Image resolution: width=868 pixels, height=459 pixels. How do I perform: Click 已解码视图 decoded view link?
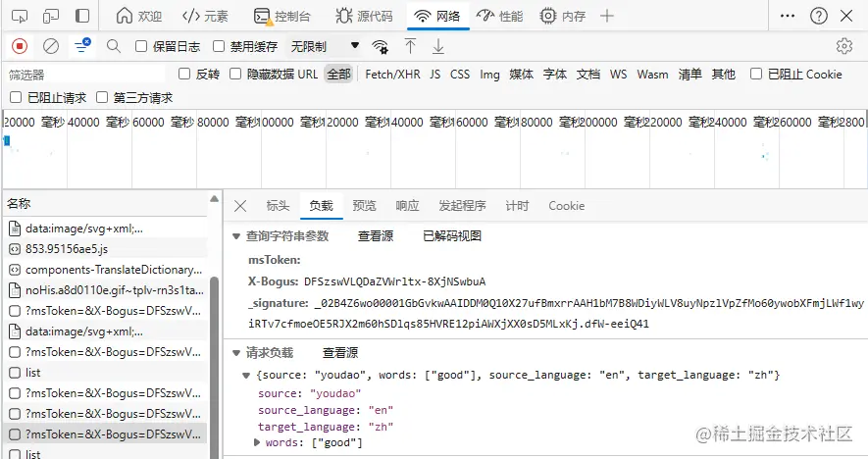click(x=452, y=236)
